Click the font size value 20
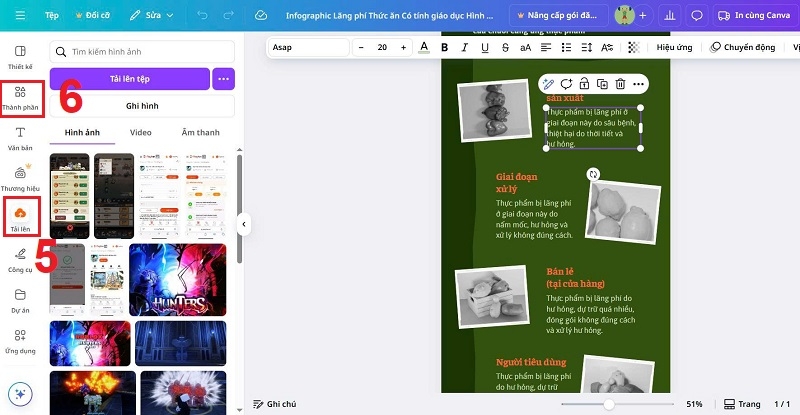800x415 pixels. [x=382, y=47]
